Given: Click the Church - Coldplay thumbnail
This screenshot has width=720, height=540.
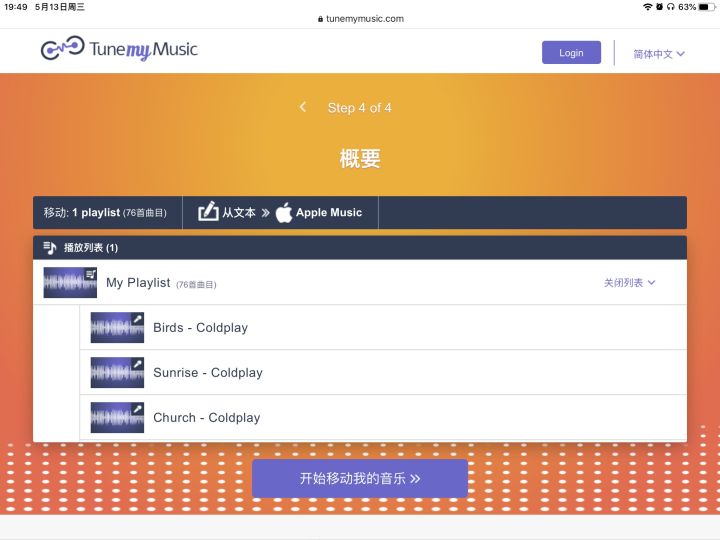Looking at the screenshot, I should 117,417.
